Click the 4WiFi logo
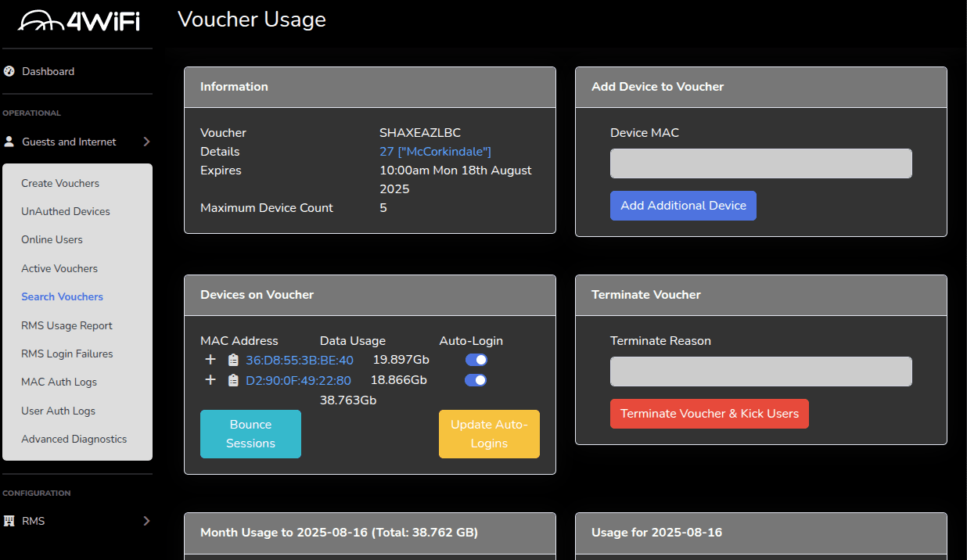 [78, 20]
